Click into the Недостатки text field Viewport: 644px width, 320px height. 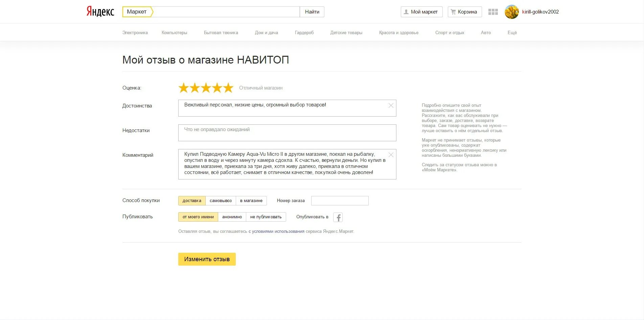(287, 133)
